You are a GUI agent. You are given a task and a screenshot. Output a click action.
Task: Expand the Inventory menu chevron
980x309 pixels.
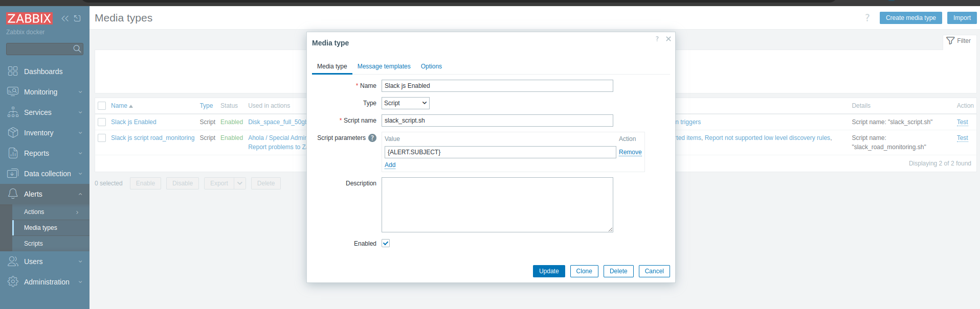point(80,133)
